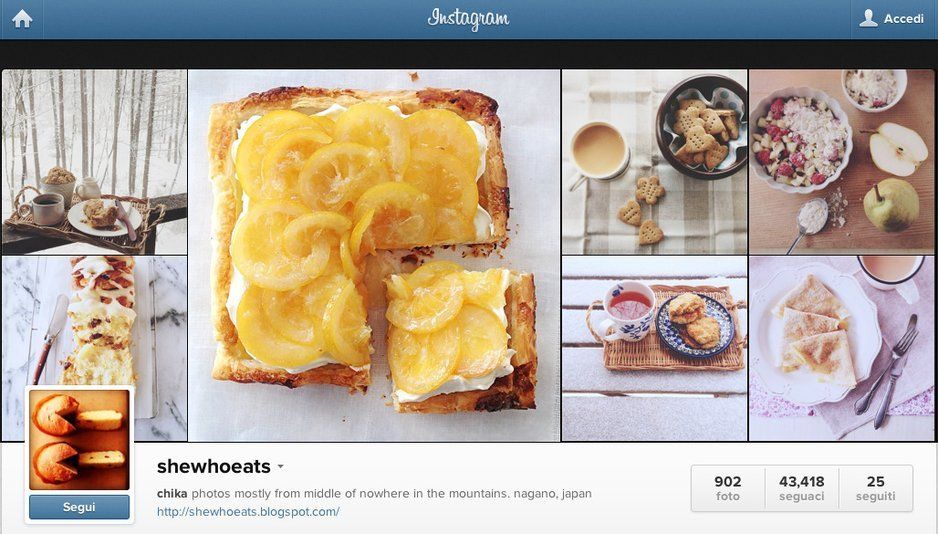This screenshot has width=938, height=534.
Task: Open the large lemon tart photo
Action: [x=374, y=255]
